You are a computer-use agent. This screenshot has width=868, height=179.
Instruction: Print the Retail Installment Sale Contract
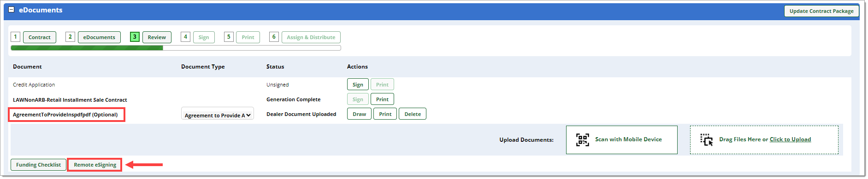382,99
